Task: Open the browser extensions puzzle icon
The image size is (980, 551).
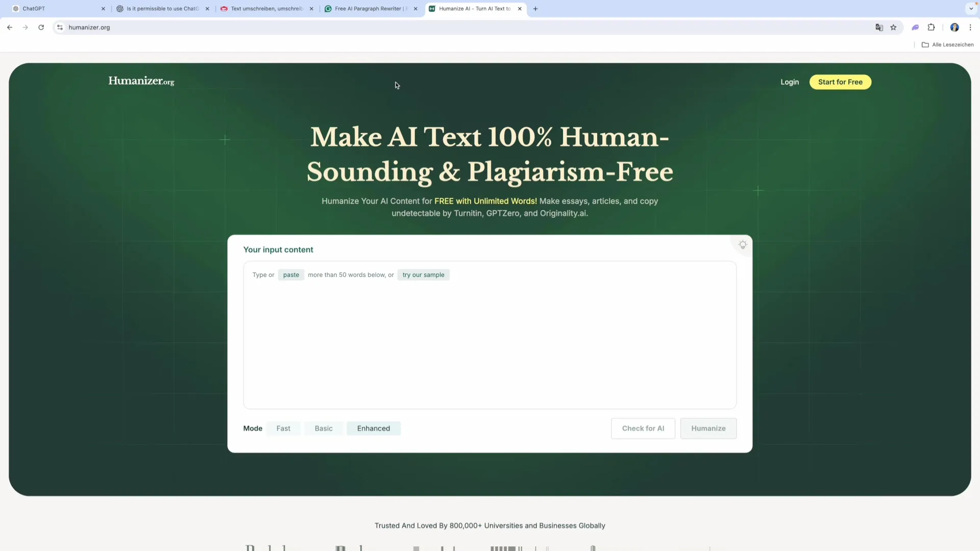Action: pyautogui.click(x=931, y=28)
